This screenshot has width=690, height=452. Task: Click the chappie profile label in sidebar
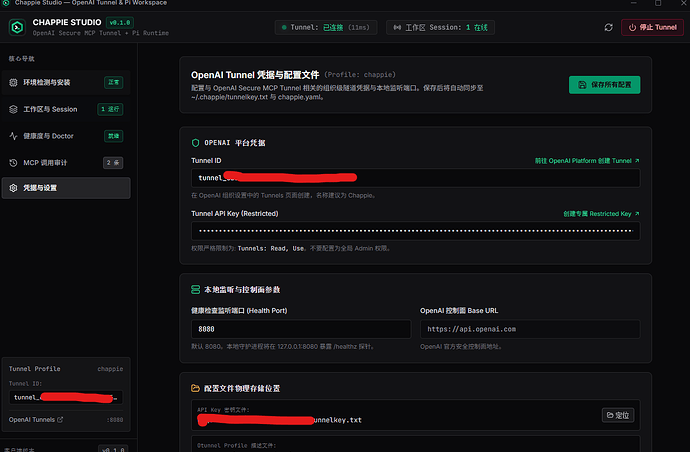click(110, 369)
